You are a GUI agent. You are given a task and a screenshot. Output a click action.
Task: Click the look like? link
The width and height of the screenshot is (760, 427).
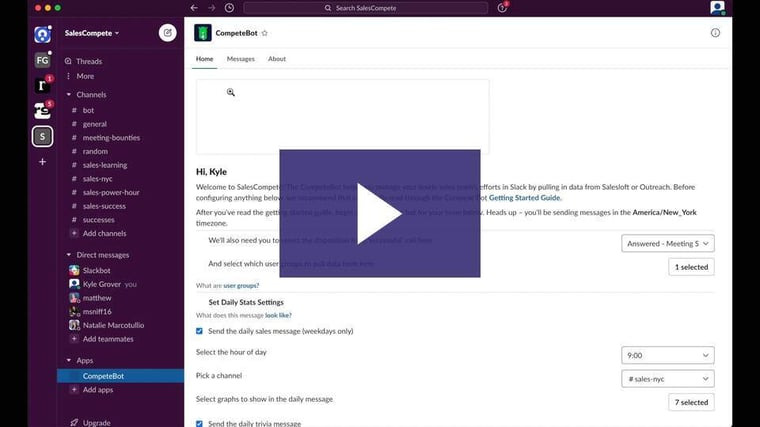(x=278, y=315)
